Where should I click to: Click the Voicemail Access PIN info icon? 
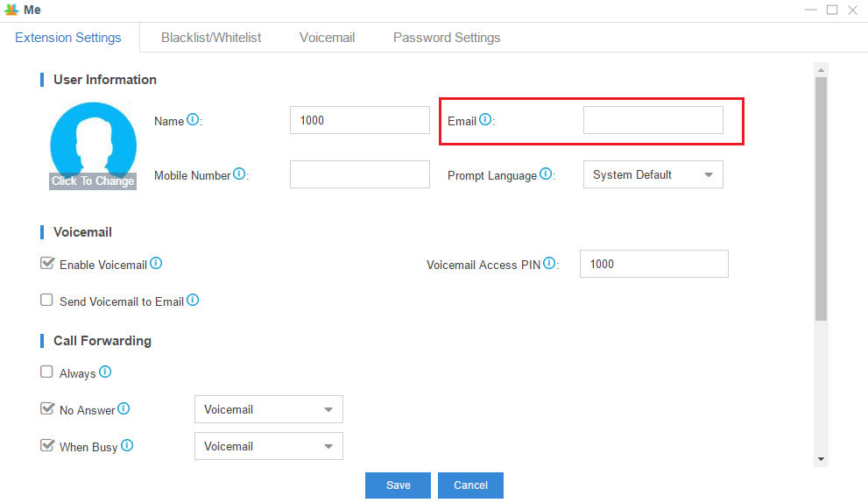549,263
